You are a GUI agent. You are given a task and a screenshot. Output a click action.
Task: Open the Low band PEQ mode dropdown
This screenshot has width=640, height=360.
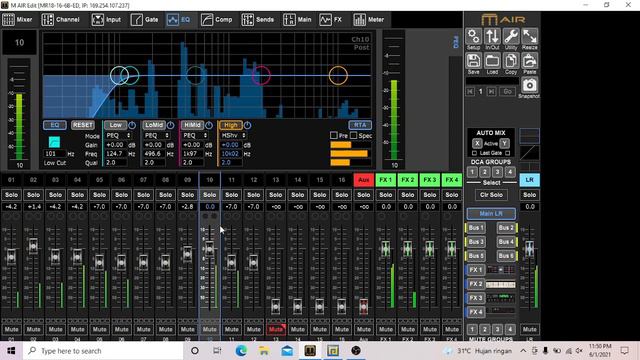118,135
